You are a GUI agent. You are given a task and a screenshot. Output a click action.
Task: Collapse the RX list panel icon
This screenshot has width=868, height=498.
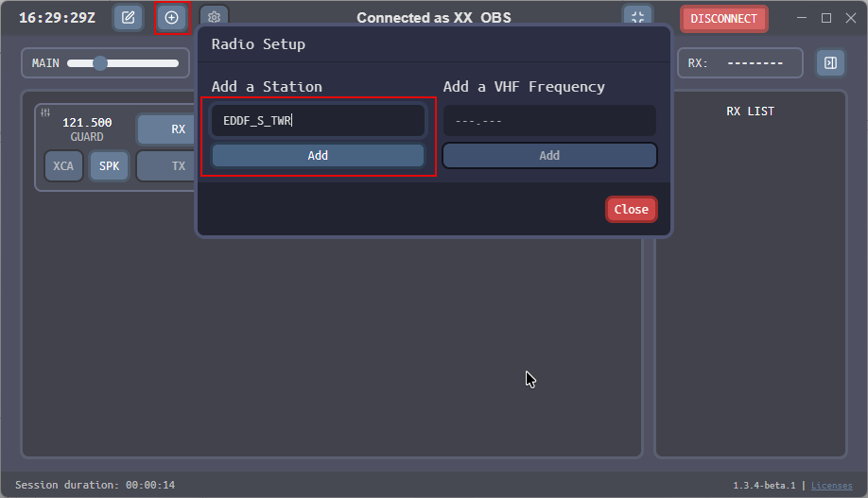click(x=830, y=63)
